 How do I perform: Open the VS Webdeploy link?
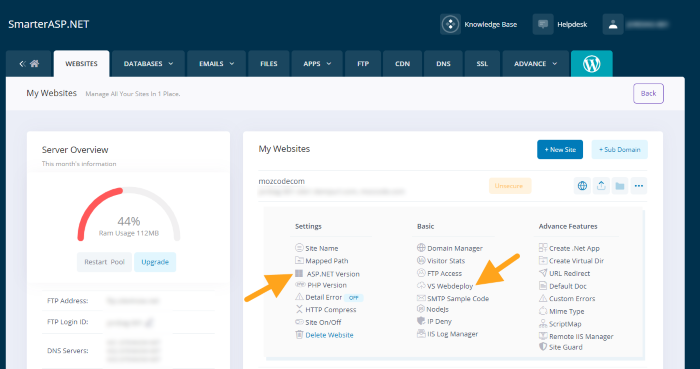450,286
